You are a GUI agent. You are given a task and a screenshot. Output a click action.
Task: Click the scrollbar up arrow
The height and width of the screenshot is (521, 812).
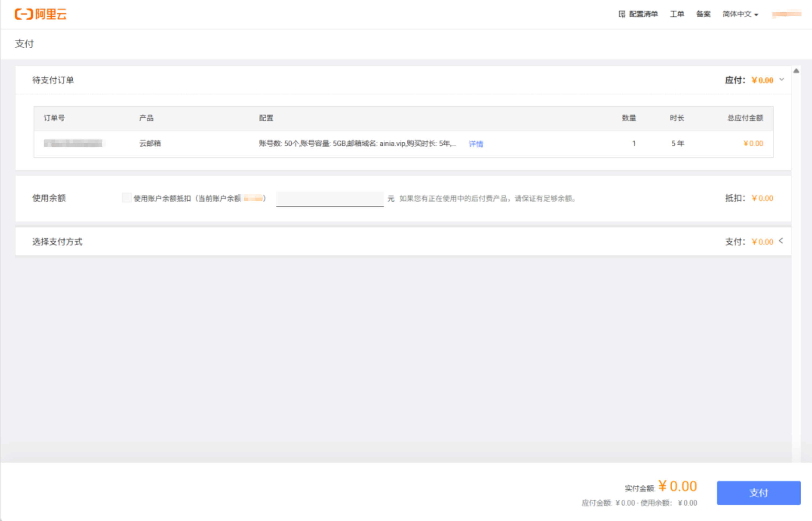(x=796, y=71)
